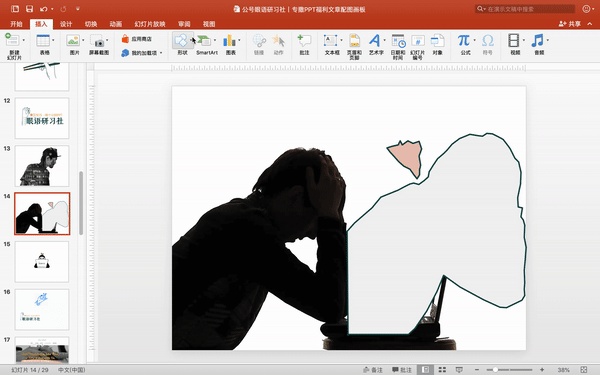The width and height of the screenshot is (600, 375).
Task: Click the redo icon
Action: (x=64, y=8)
